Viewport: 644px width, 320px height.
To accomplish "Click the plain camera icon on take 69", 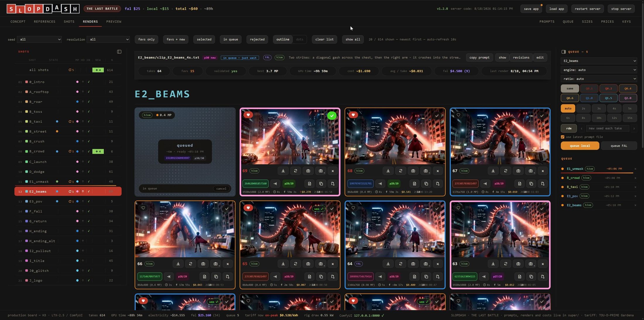I will pos(308,171).
